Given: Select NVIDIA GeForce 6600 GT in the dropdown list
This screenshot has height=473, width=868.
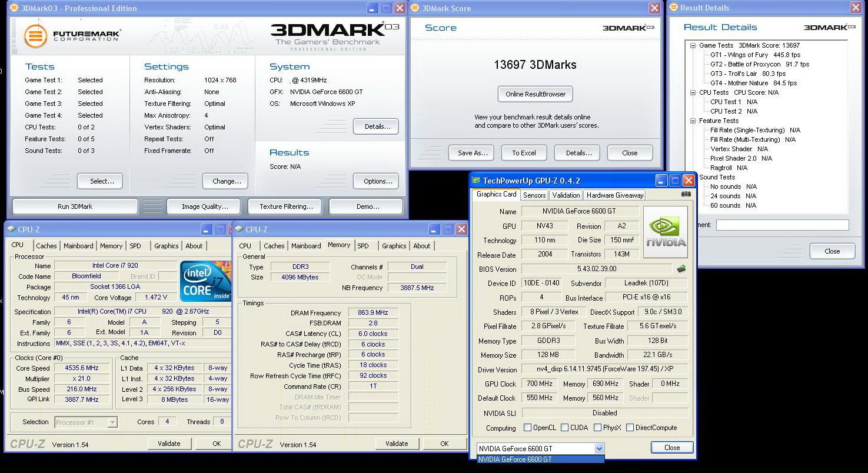Looking at the screenshot, I should click(x=540, y=459).
